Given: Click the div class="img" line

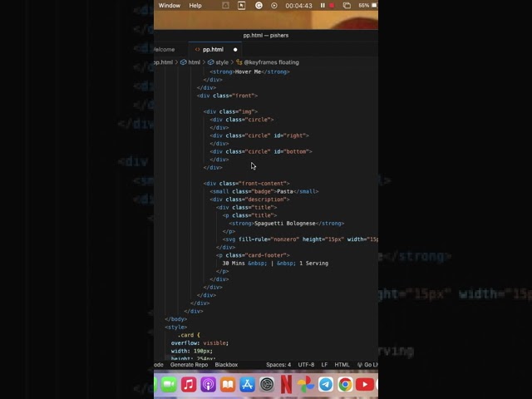Looking at the screenshot, I should 231,111.
